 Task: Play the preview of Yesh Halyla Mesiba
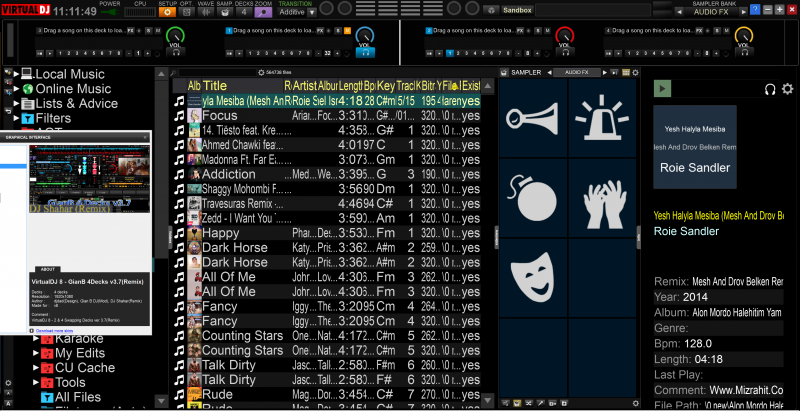point(662,89)
